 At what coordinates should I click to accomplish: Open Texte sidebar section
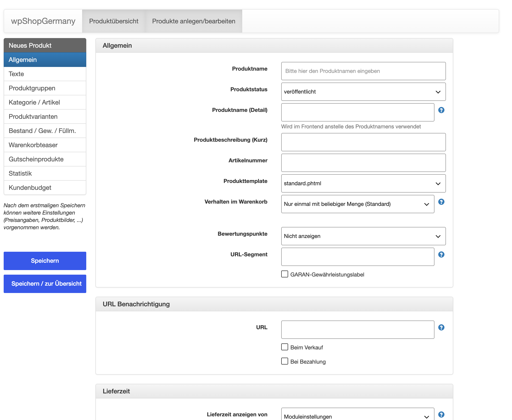45,74
